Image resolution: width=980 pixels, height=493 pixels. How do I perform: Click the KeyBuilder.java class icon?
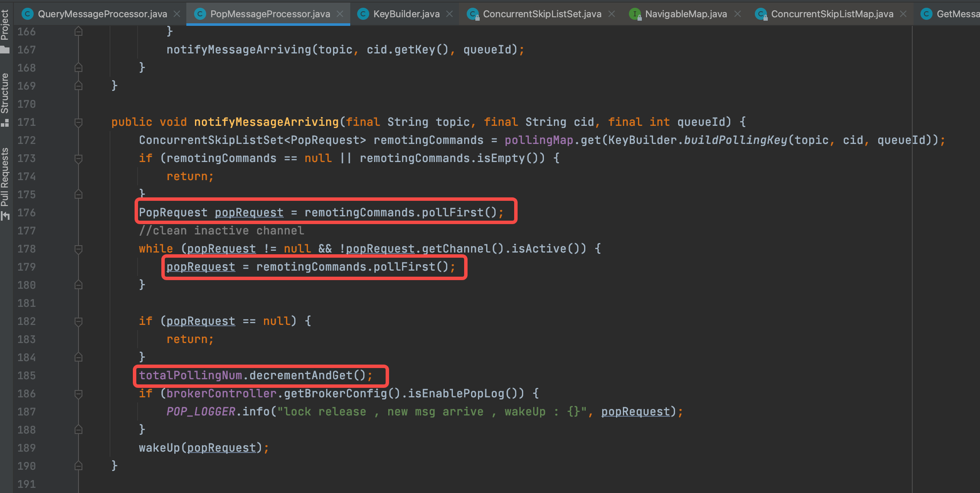363,14
